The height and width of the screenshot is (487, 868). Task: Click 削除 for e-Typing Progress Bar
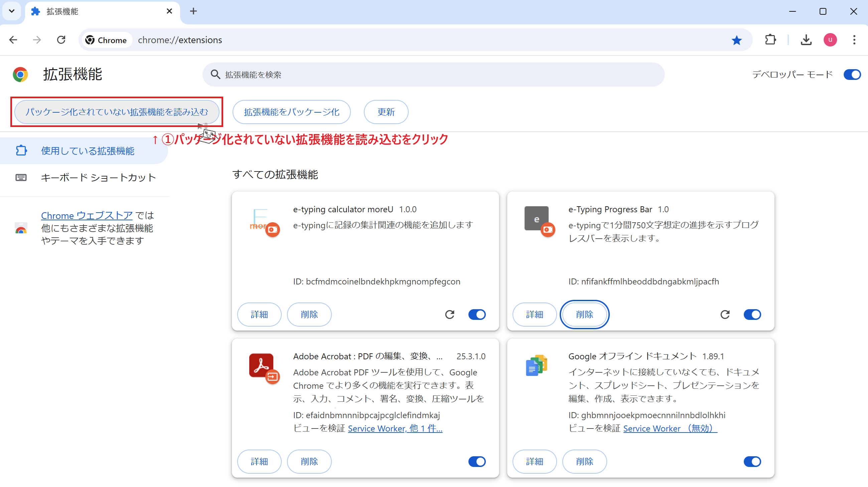585,315
